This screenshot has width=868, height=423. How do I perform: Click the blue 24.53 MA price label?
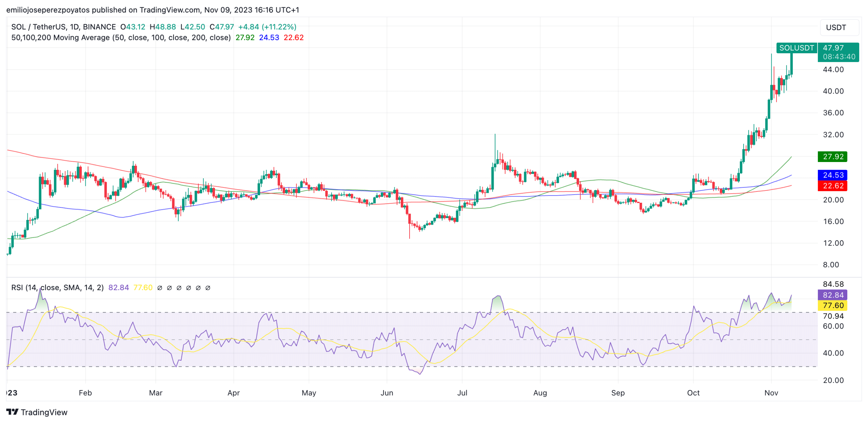[x=832, y=175]
